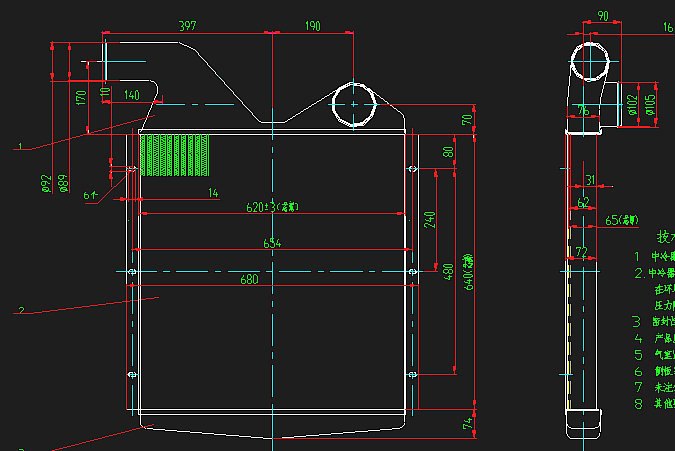
Task: Click the circular pipe port in front view
Action: pos(354,104)
